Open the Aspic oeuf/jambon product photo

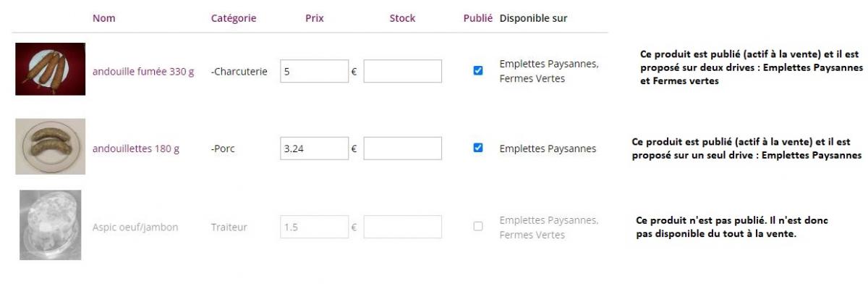[51, 225]
